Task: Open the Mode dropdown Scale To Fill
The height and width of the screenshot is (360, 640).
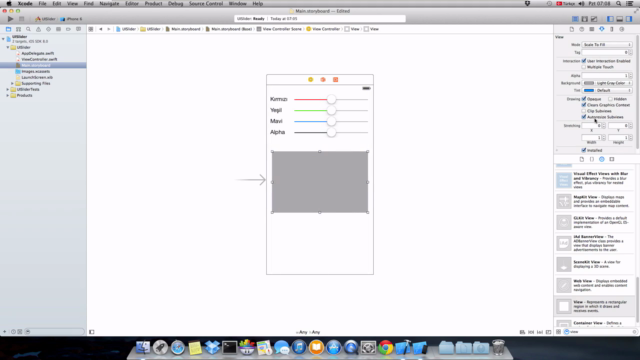Action: tap(607, 44)
